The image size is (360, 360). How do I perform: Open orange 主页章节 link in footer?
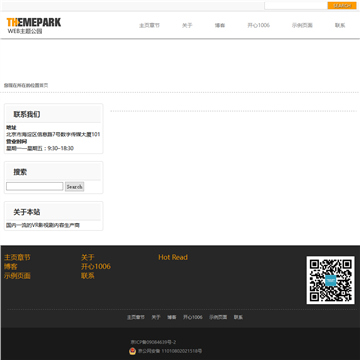(x=17, y=257)
